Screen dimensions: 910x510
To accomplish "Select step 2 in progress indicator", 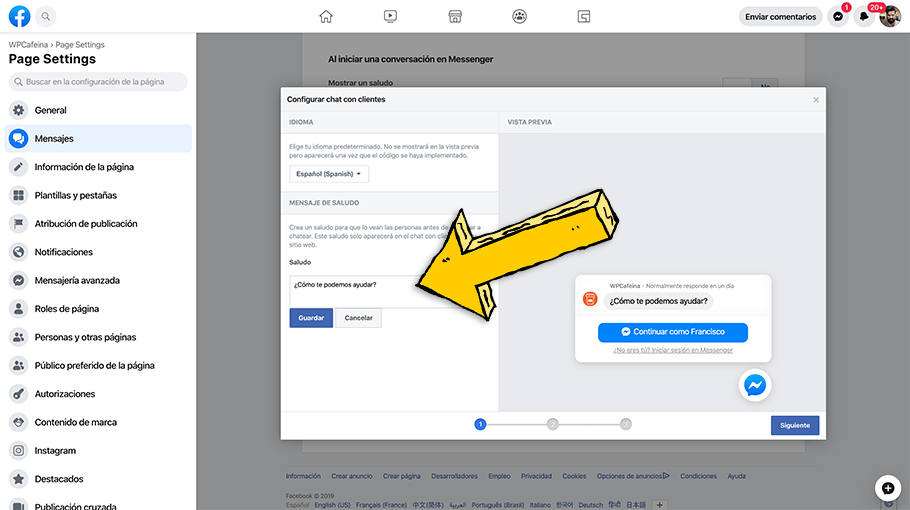I will point(552,425).
